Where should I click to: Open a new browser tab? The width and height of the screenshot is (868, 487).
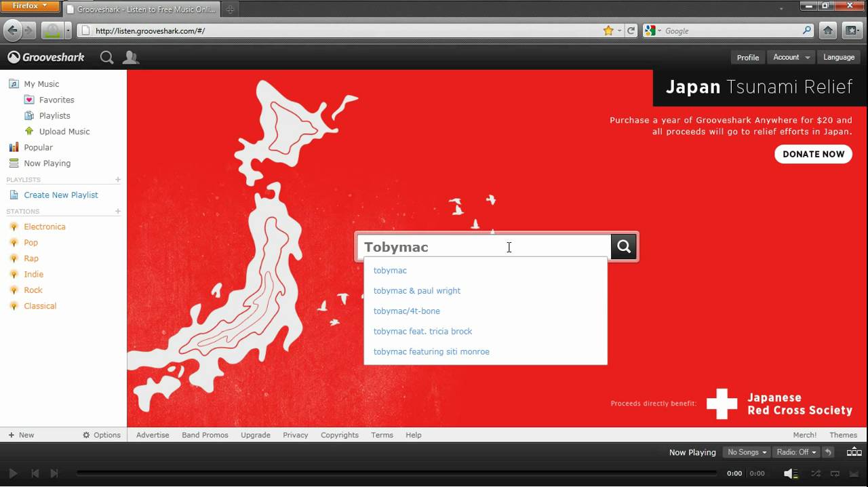[x=230, y=9]
